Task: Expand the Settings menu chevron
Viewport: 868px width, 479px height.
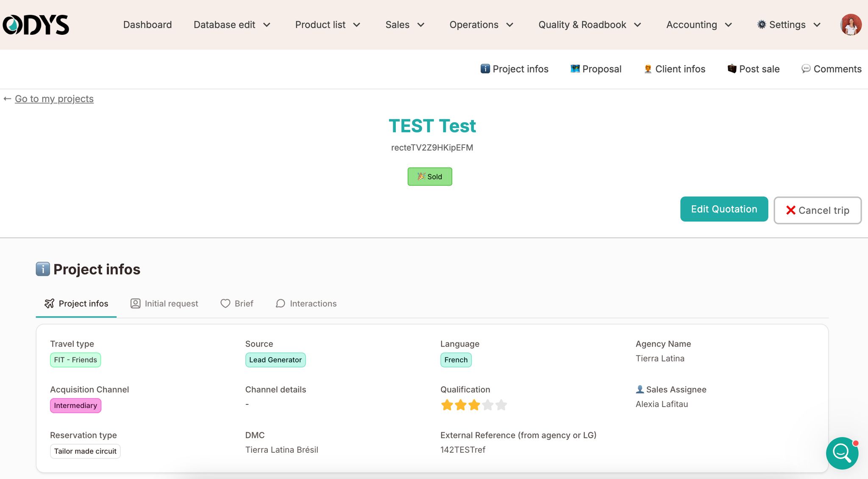Action: (x=817, y=25)
